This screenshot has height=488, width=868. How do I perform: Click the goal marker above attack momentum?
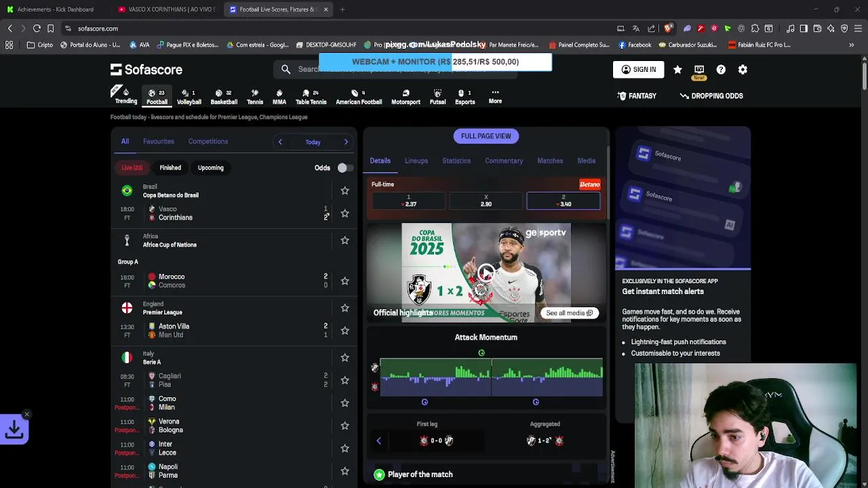(481, 352)
